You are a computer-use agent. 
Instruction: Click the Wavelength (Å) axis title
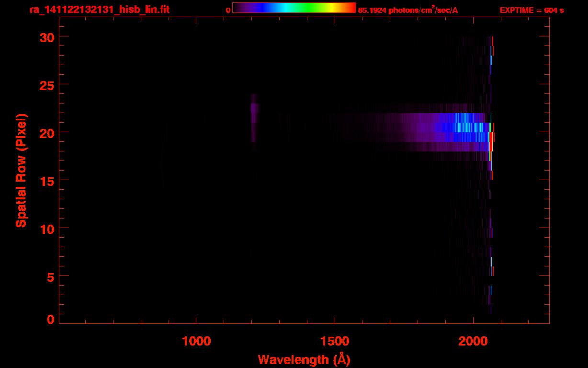tap(304, 359)
